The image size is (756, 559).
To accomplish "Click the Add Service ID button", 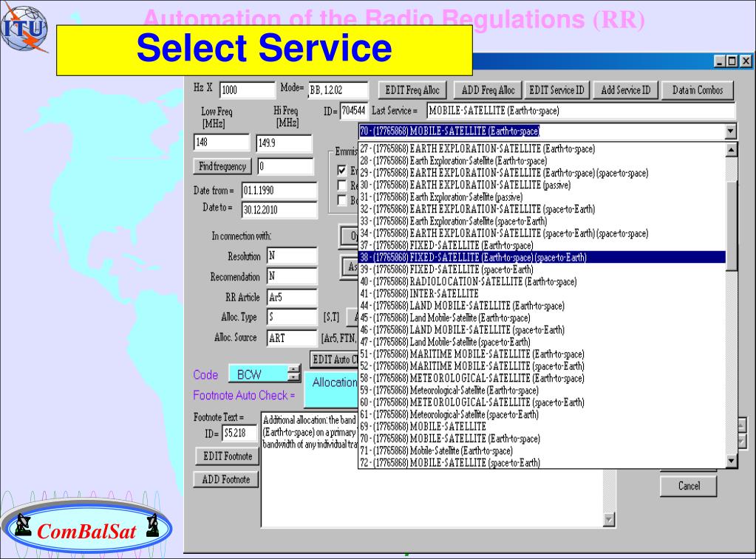I will point(625,90).
